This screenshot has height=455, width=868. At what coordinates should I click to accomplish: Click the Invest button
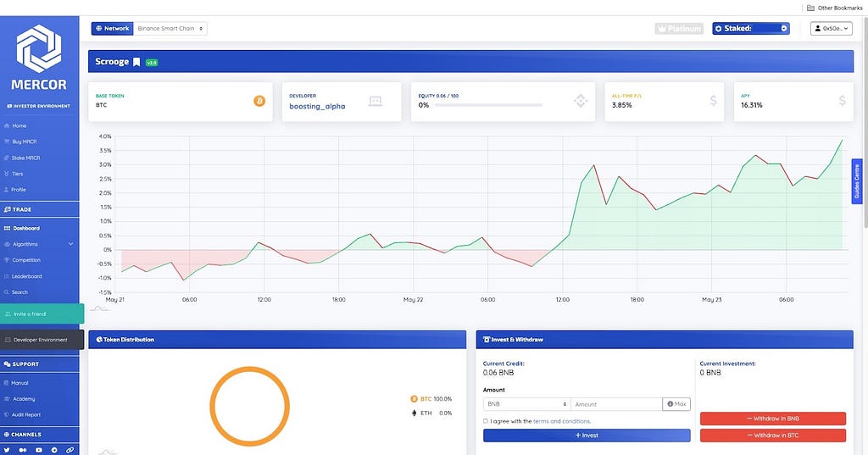pos(587,435)
